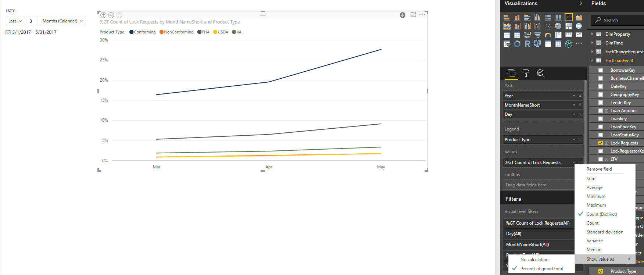The image size is (644, 275).
Task: Select the clustered column chart visualization
Action: click(537, 17)
